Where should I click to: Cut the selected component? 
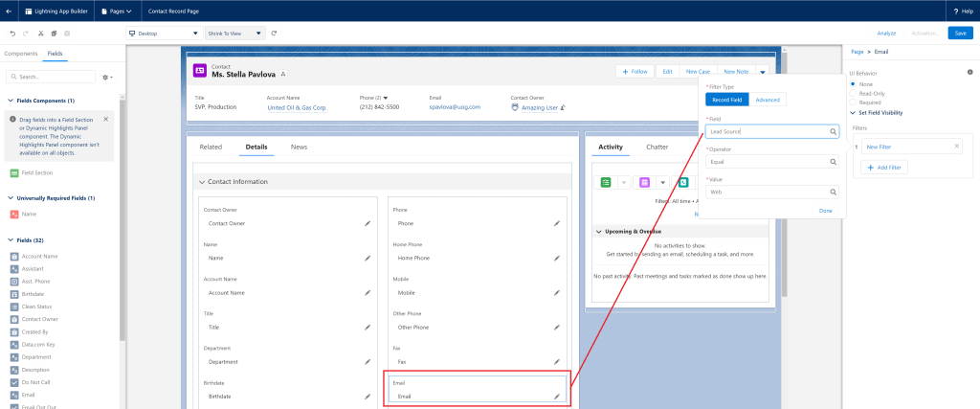40,34
